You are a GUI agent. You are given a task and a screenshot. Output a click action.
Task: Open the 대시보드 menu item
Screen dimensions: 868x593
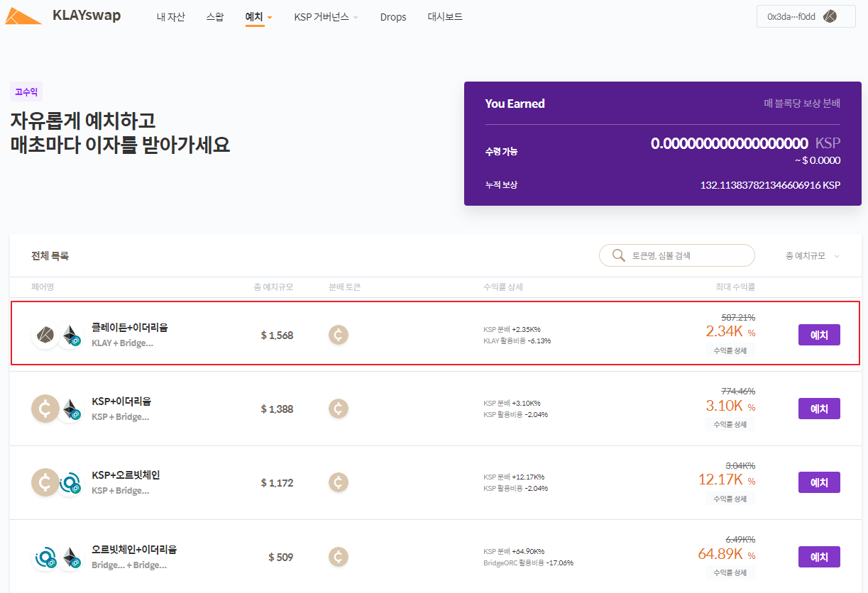pyautogui.click(x=445, y=17)
